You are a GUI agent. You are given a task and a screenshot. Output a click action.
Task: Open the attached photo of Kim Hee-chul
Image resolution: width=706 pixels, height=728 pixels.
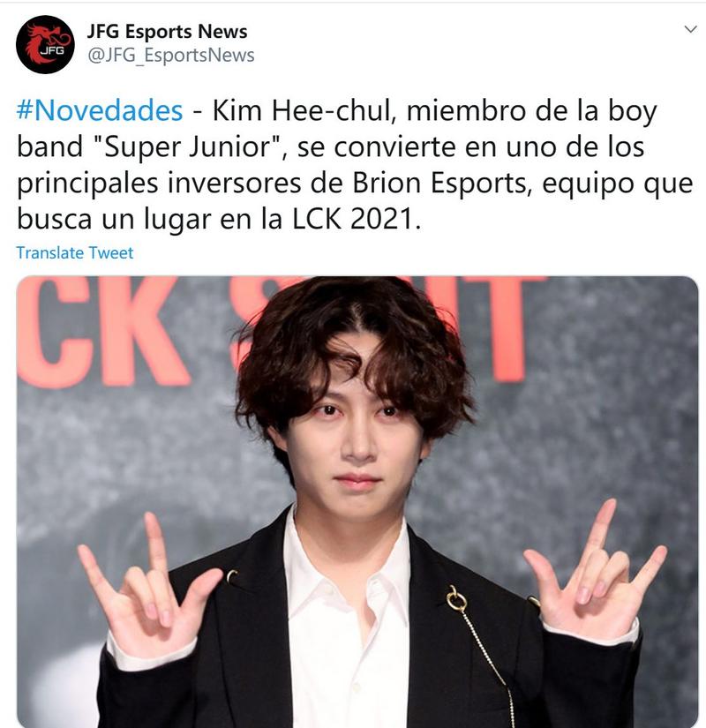pos(357,502)
